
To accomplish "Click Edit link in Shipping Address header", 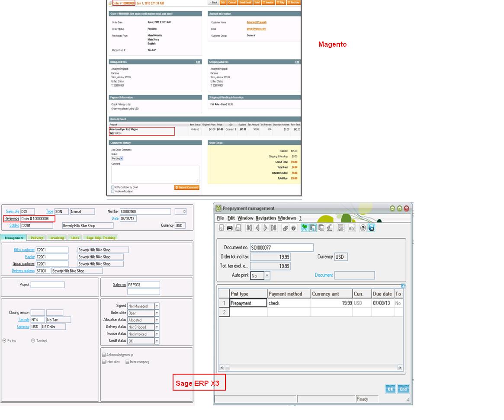I will pyautogui.click(x=297, y=62).
